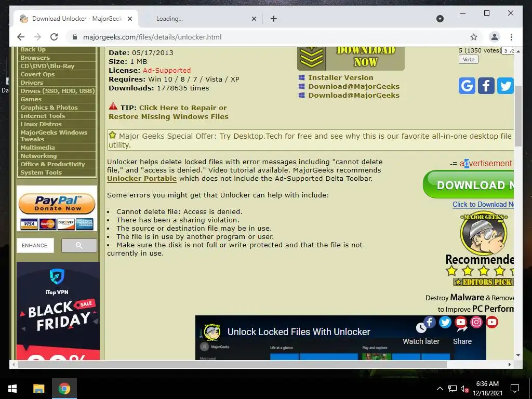
Task: Open the Installer Version download link
Action: 341,78
